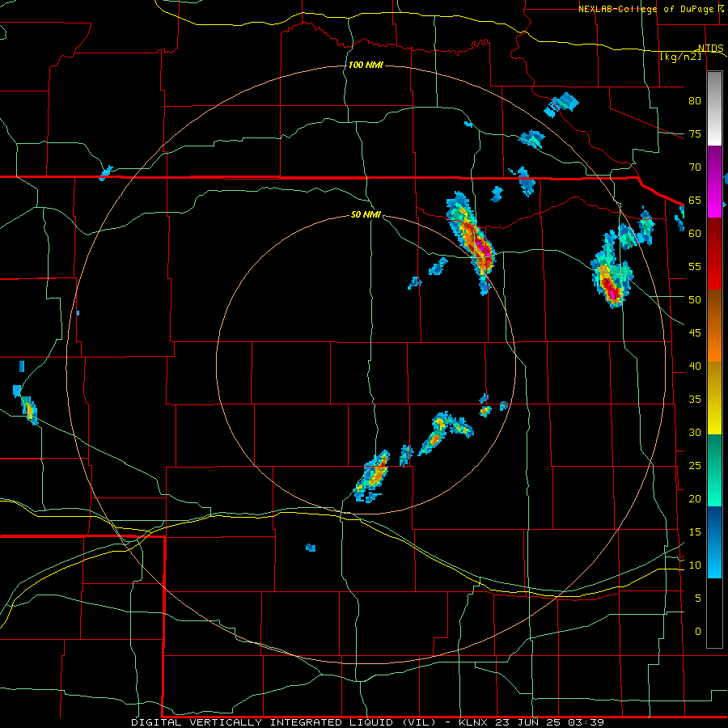
Task: Click the 20 value on the color scale
Action: pos(695,498)
